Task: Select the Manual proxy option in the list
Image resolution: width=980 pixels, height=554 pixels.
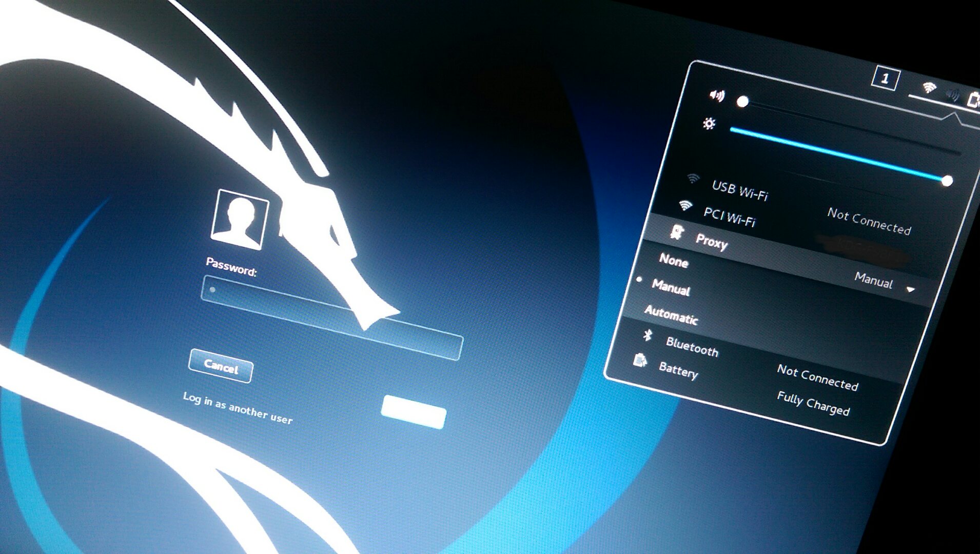Action: pos(671,288)
